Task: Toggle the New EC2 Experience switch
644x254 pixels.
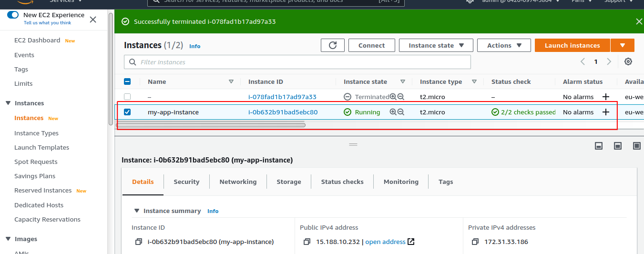Action: click(13, 15)
